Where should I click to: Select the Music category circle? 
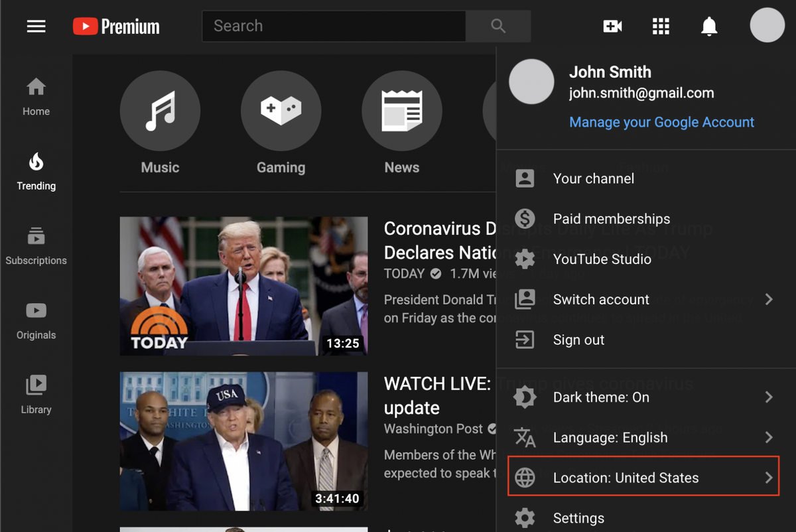160,111
